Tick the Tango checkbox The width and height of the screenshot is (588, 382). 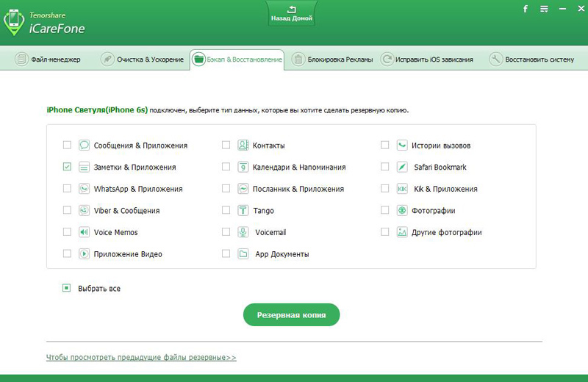click(226, 210)
